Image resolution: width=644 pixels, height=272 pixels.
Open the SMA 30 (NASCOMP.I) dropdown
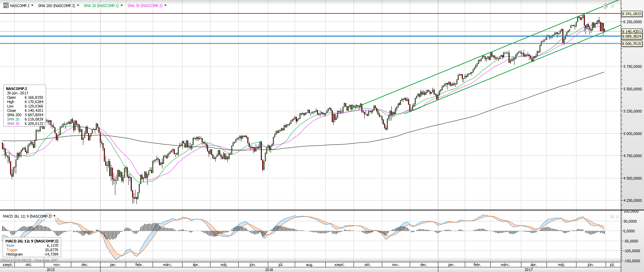[x=165, y=5]
